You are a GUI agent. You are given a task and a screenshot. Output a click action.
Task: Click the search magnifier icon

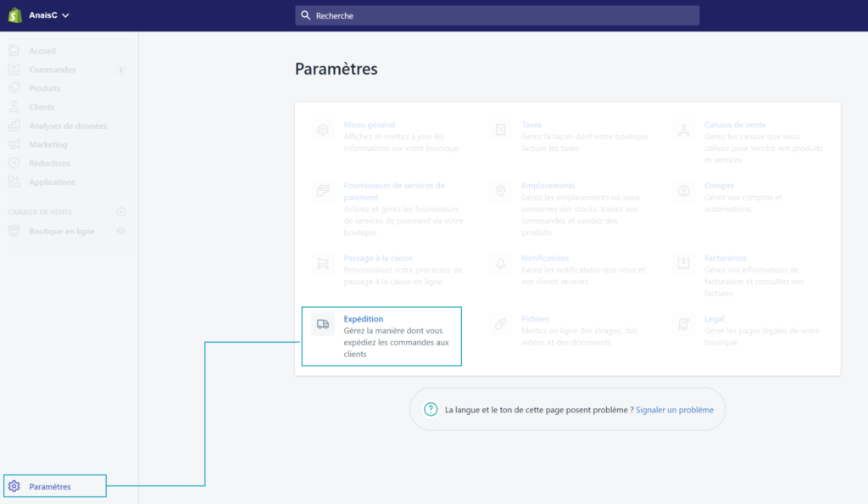coord(305,15)
